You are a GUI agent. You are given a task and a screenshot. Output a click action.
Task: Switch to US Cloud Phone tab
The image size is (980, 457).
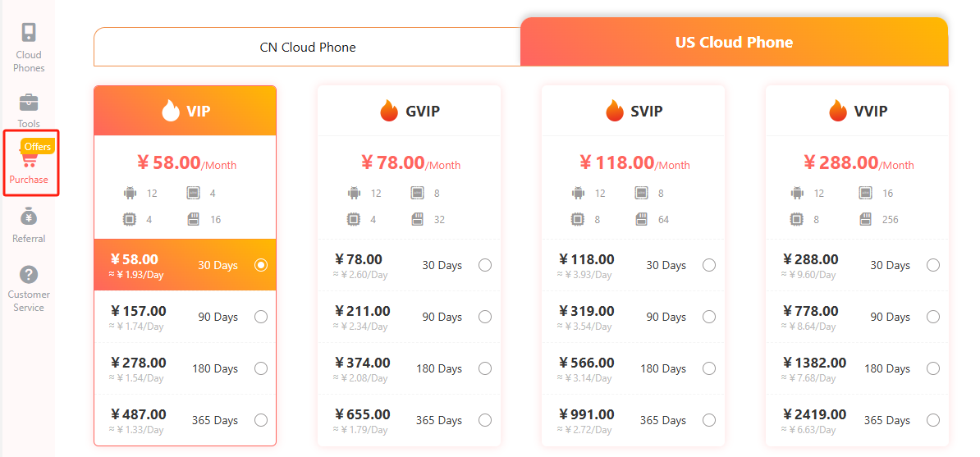pos(735,42)
